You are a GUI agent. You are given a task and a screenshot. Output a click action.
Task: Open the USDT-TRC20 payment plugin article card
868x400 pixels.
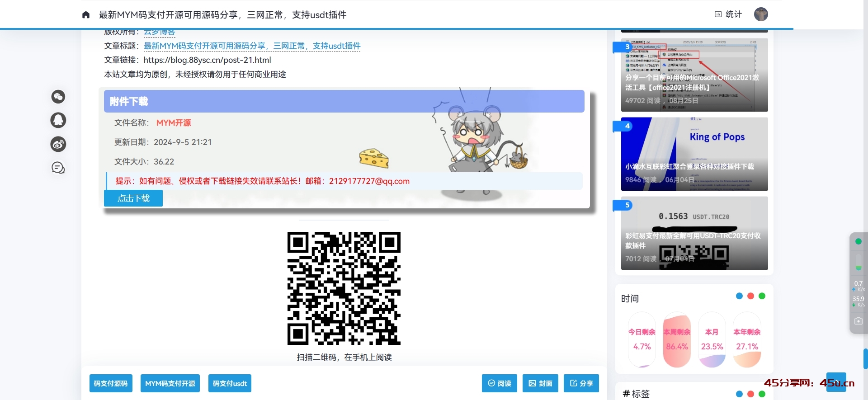click(694, 233)
